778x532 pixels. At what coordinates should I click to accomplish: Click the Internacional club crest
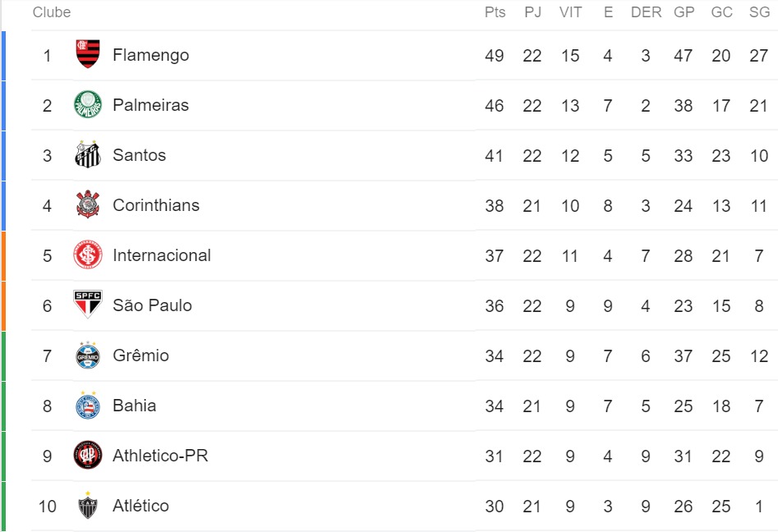(x=88, y=255)
